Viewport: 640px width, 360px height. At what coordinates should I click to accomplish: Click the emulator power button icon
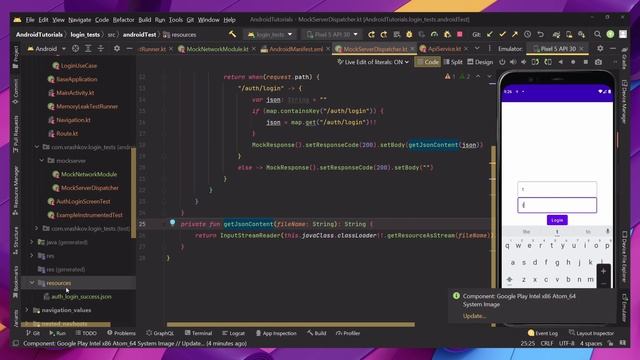tap(502, 62)
